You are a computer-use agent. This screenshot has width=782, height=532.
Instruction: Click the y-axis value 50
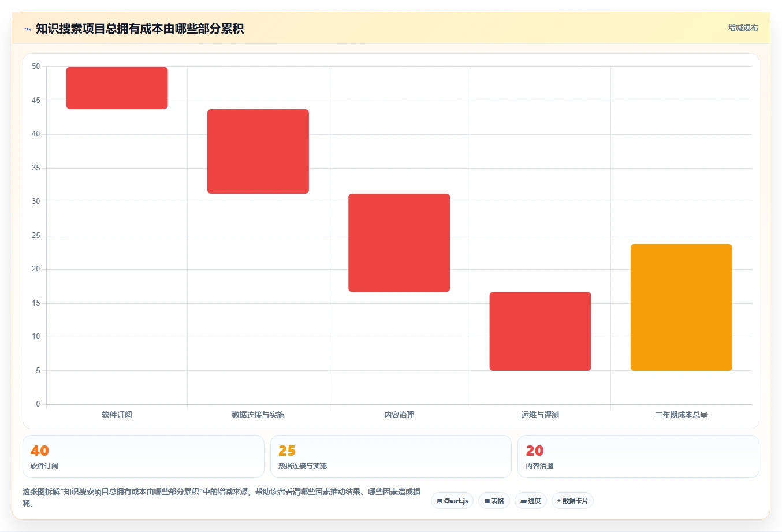point(36,66)
